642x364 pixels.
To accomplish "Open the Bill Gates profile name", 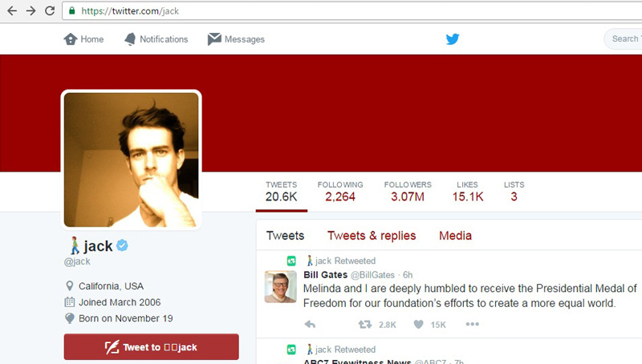I will [x=326, y=275].
